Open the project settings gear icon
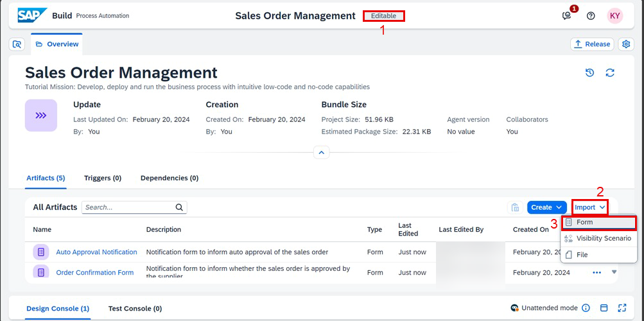Image resolution: width=644 pixels, height=321 pixels. pyautogui.click(x=626, y=44)
